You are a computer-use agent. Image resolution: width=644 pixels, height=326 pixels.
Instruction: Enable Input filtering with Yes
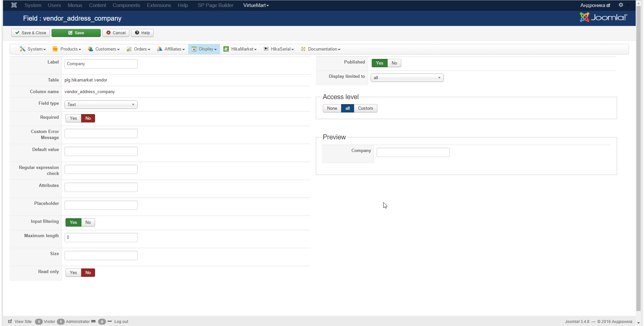pyautogui.click(x=73, y=223)
